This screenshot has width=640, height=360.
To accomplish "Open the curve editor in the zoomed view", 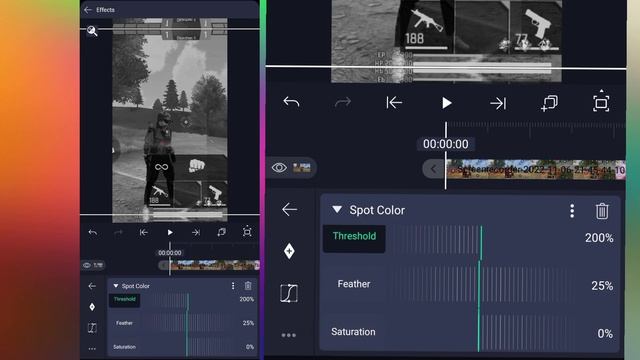I will click(x=289, y=293).
